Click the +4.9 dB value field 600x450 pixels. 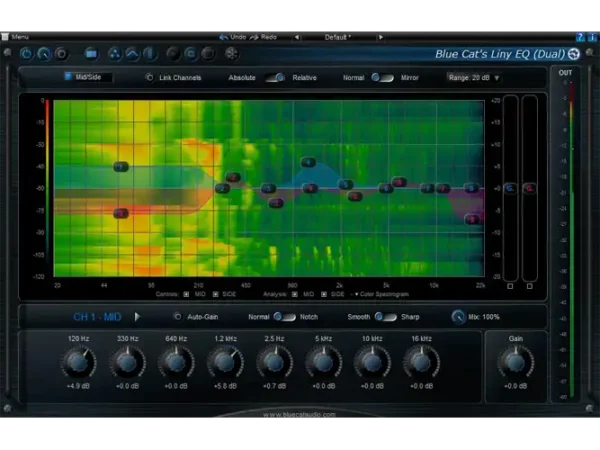pos(78,386)
